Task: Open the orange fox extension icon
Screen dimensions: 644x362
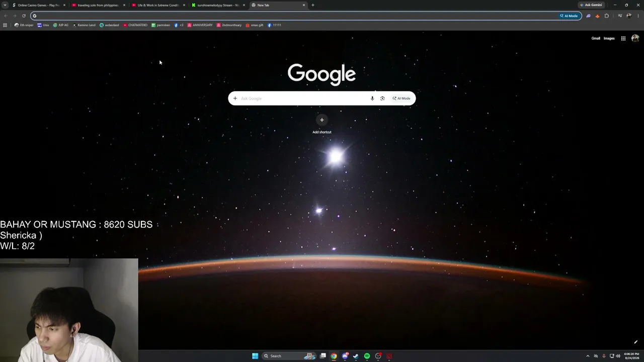Action: (x=597, y=16)
